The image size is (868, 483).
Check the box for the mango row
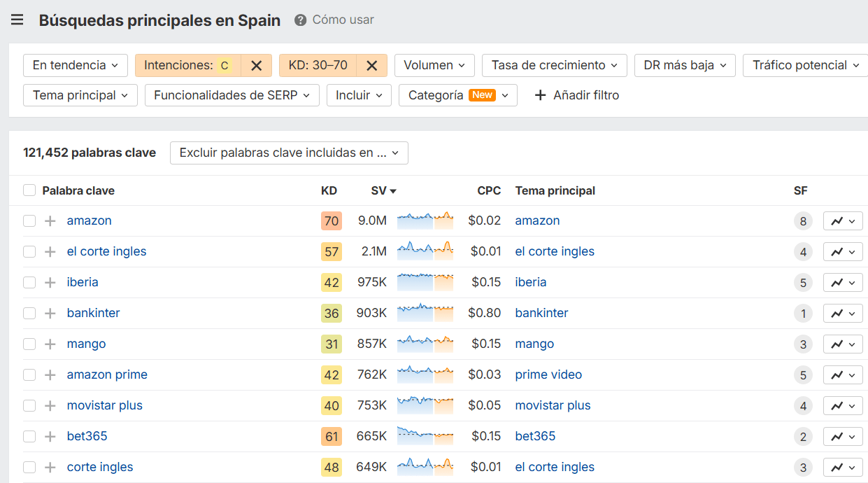pyautogui.click(x=29, y=344)
